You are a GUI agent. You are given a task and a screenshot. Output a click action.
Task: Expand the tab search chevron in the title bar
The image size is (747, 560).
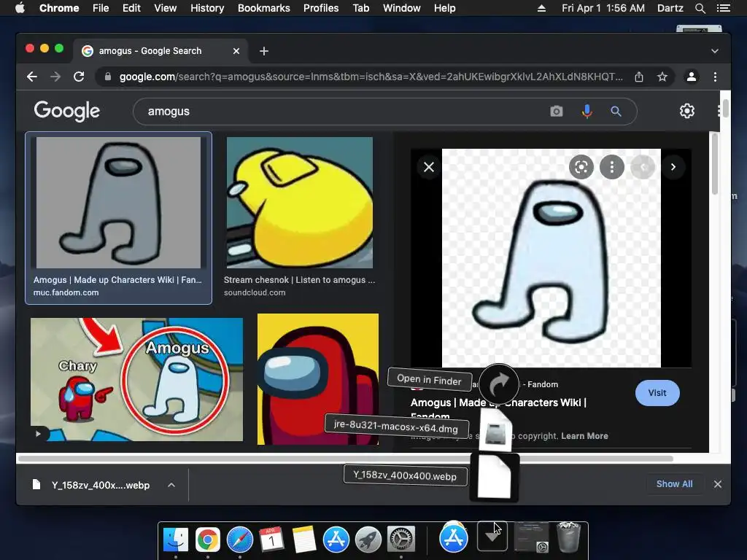tap(715, 51)
